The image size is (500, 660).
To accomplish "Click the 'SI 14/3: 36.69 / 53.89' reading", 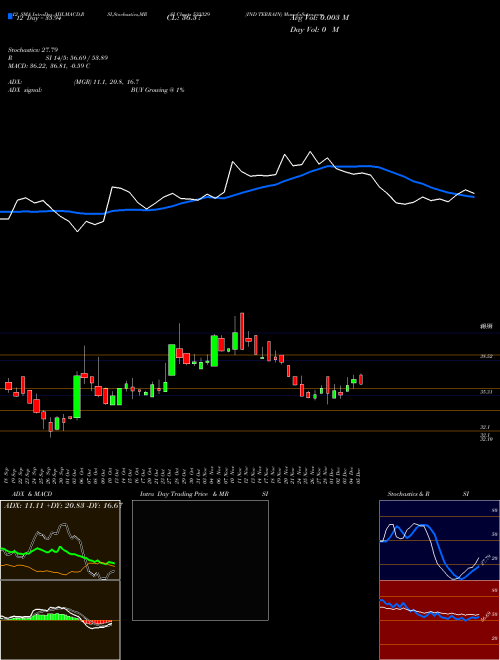I will tap(77, 58).
